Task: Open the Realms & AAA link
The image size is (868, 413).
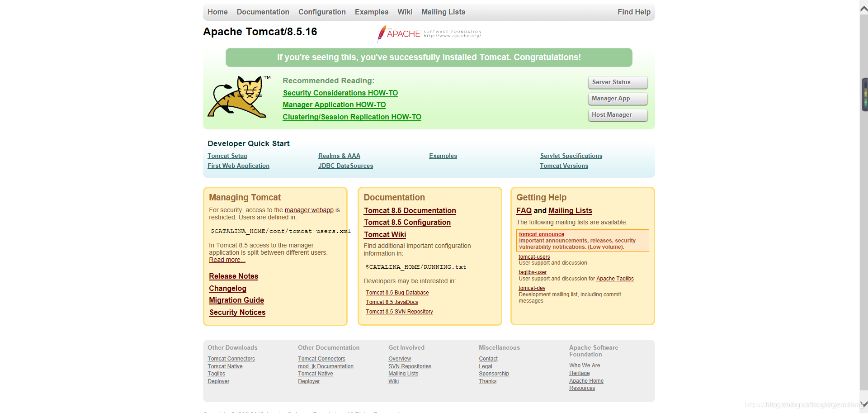Action: [x=339, y=156]
